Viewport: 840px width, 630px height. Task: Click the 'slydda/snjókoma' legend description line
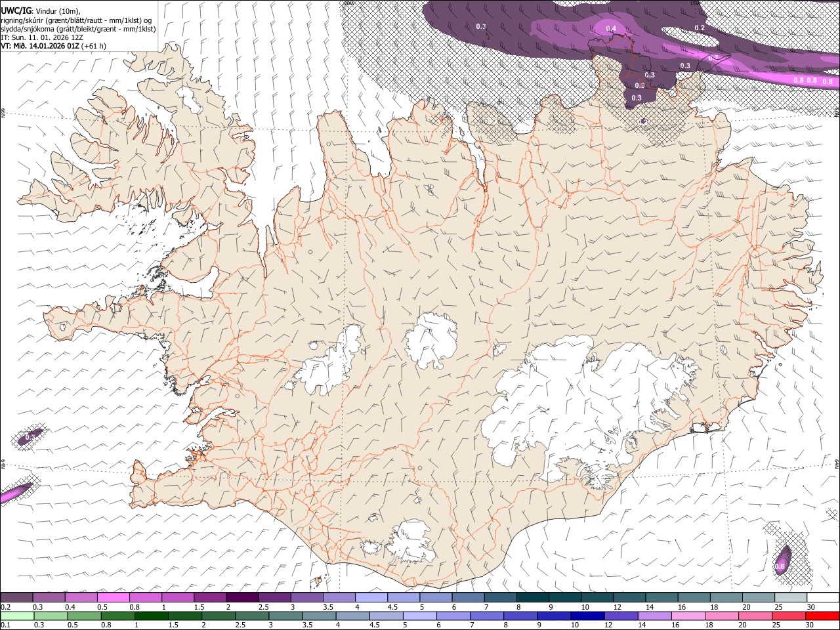[79, 29]
